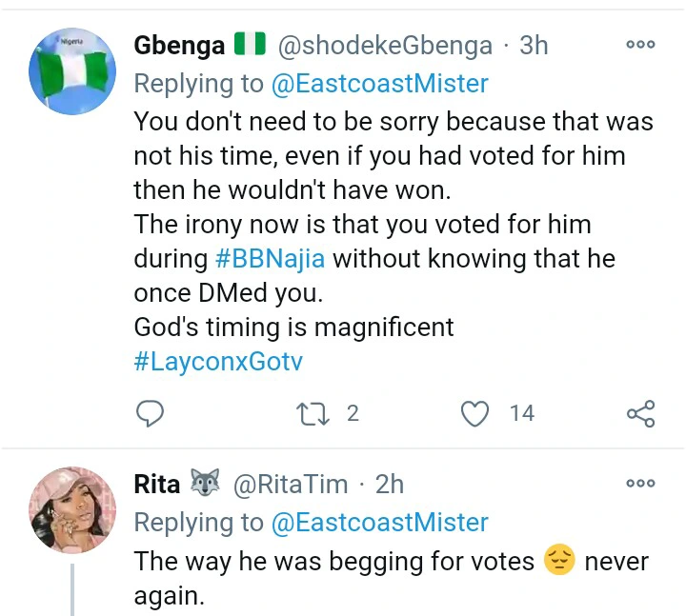Reply to Gbenga's tweet via comment icon

[150, 413]
